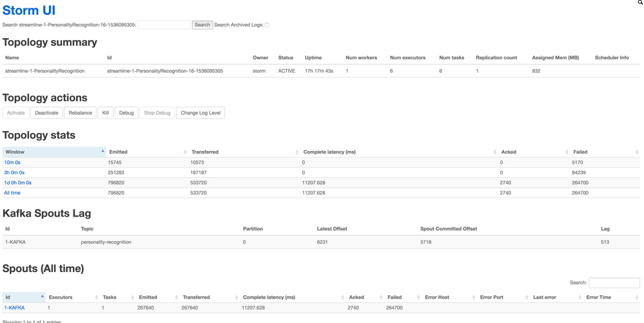Click the Rebalance button
The width and height of the screenshot is (644, 323).
[x=80, y=113]
